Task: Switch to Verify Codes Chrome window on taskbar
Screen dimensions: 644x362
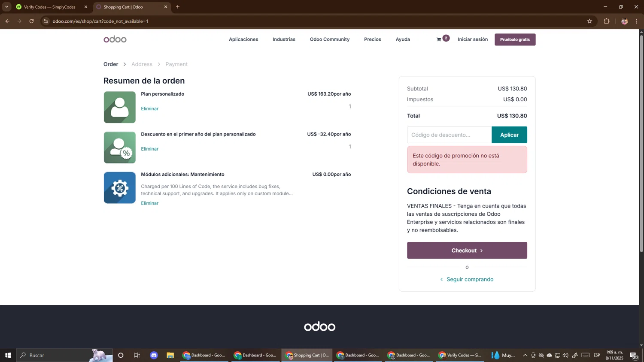Action: pos(459,355)
